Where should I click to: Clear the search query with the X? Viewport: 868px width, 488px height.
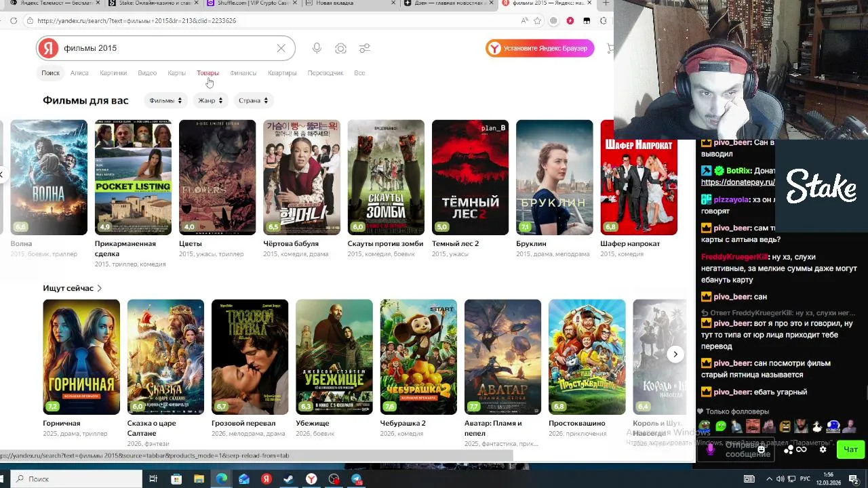point(281,48)
